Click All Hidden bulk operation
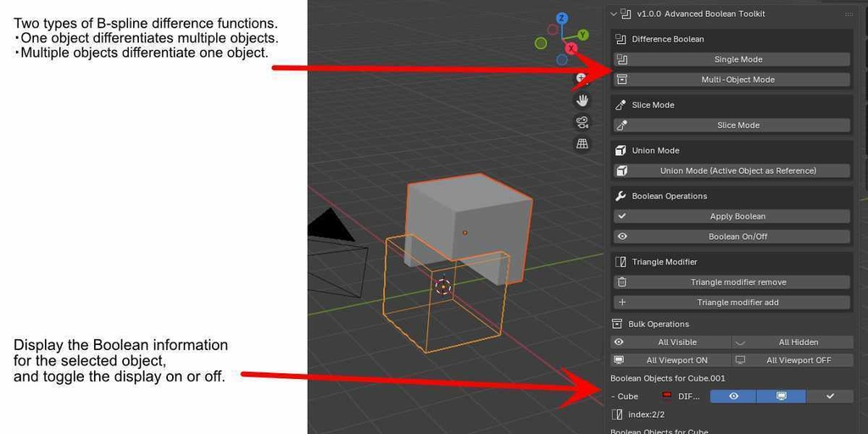This screenshot has height=434, width=868. tap(793, 342)
